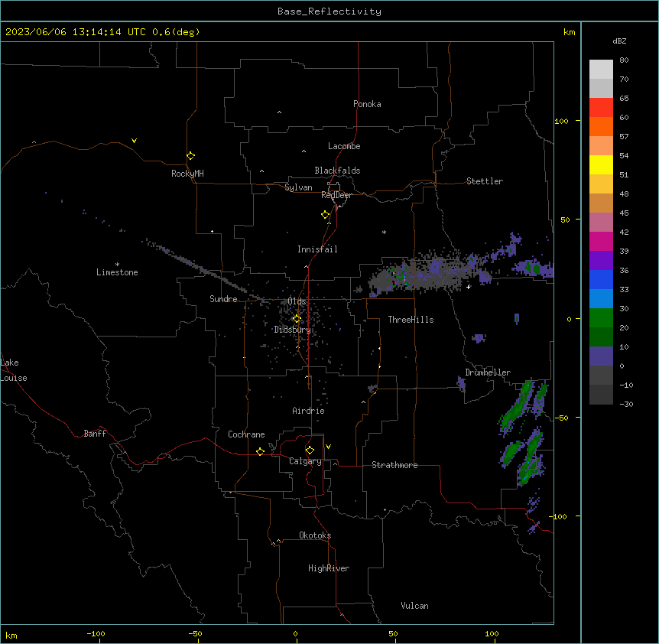This screenshot has width=659, height=644.
Task: Click the Drumheller town label
Action: click(x=488, y=372)
